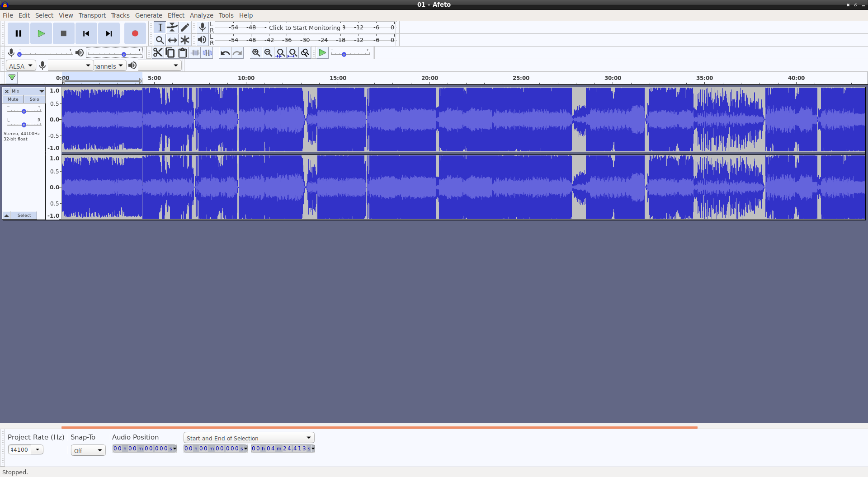The image size is (868, 477).
Task: Mute the Mix track
Action: [x=13, y=99]
